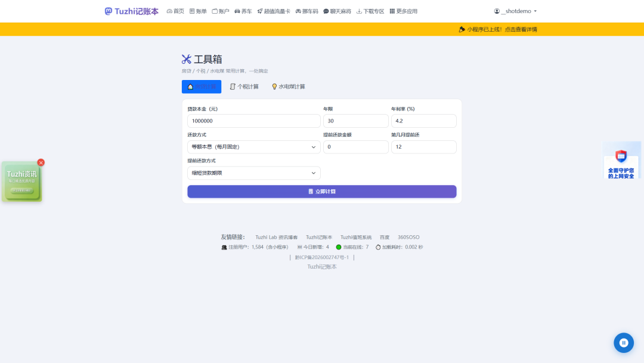644x363 pixels.
Task: Click the car icon beside 养车
Action: pyautogui.click(x=237, y=11)
